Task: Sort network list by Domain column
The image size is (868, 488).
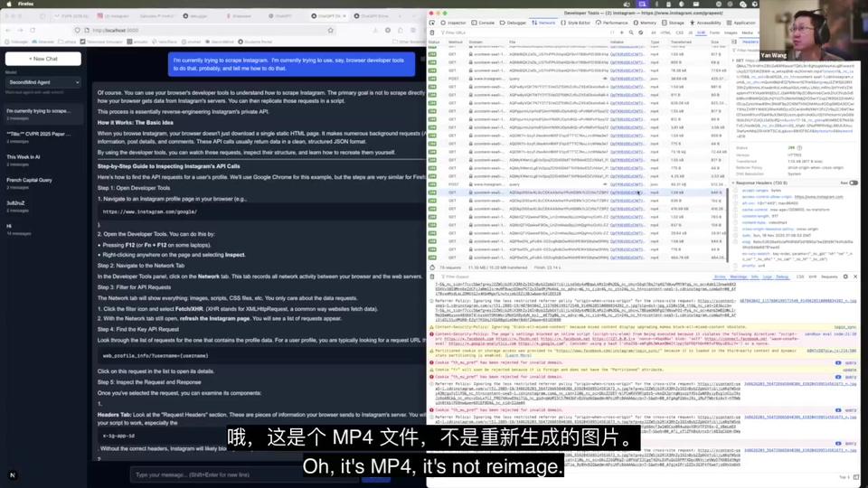Action: coord(476,42)
